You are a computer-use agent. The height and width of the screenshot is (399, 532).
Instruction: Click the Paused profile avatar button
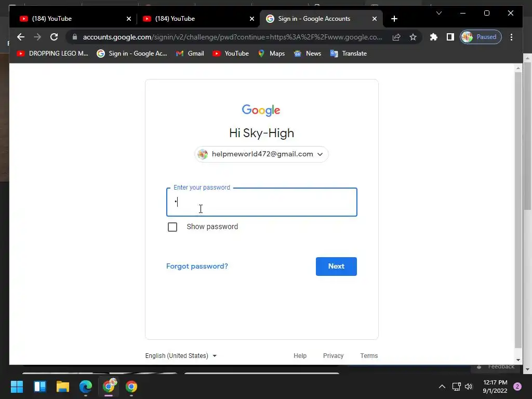[x=481, y=37]
